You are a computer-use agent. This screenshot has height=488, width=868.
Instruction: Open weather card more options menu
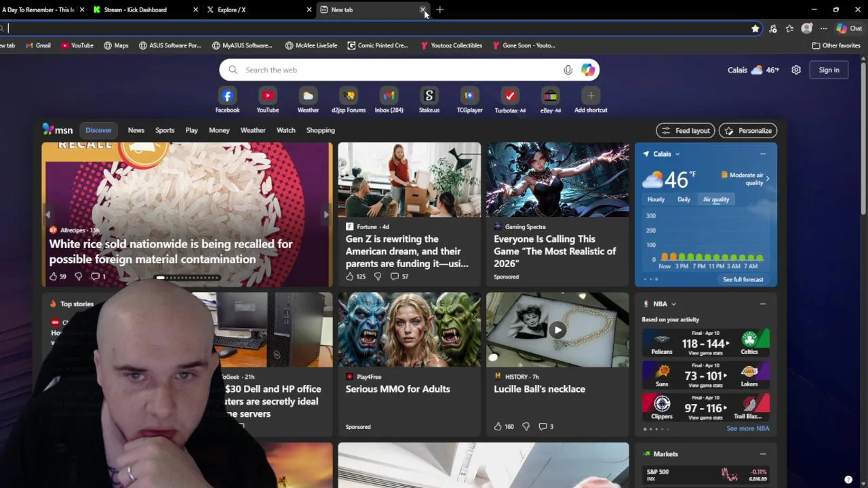[x=763, y=154]
